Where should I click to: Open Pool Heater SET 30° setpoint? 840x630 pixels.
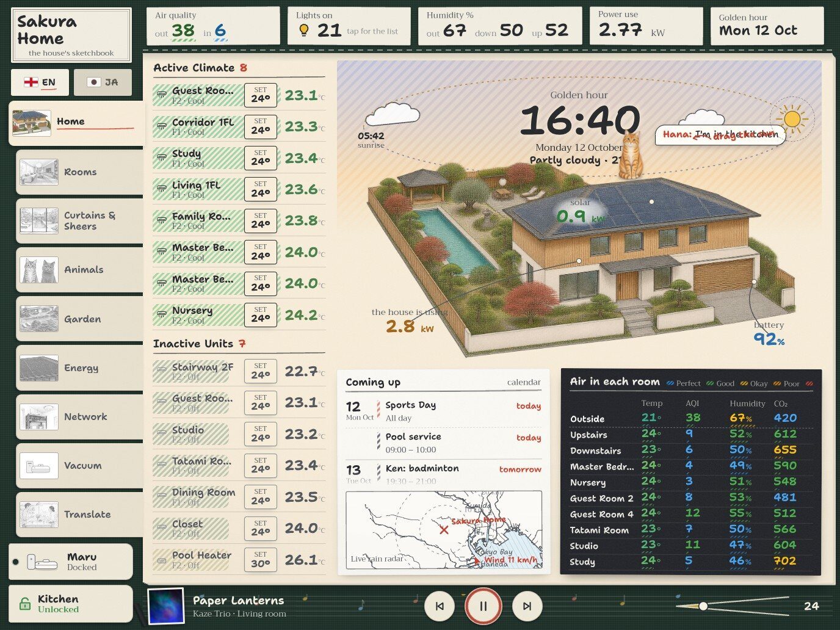[x=261, y=560]
